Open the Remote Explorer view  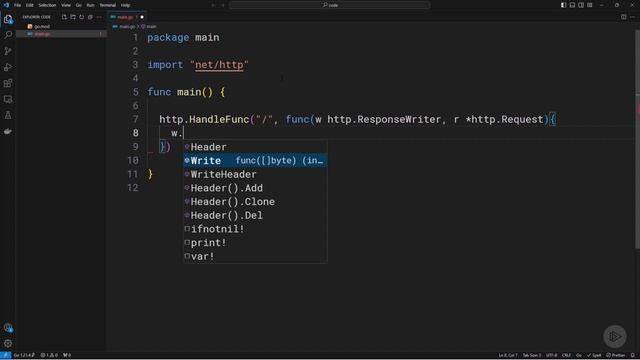point(8,99)
